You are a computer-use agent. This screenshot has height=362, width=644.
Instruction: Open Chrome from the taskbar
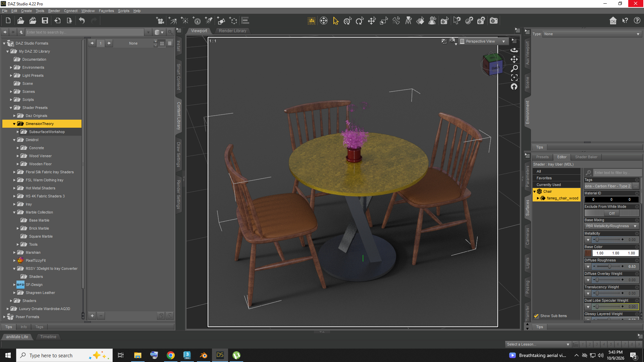click(x=171, y=355)
